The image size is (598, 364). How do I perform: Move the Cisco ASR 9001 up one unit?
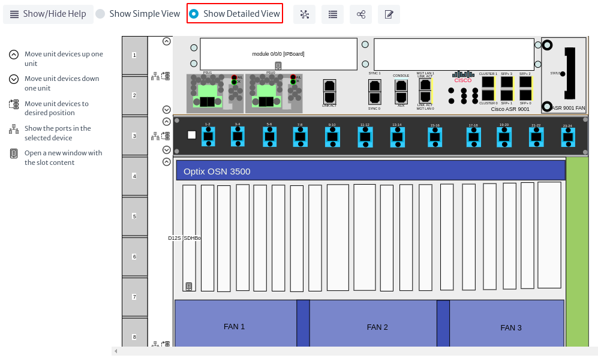point(167,41)
